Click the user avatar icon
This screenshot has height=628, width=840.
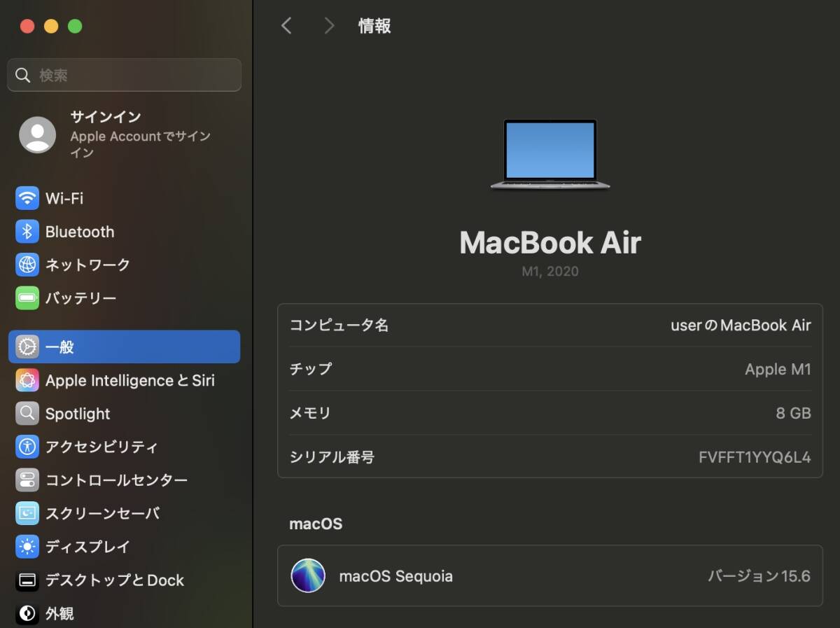point(37,134)
